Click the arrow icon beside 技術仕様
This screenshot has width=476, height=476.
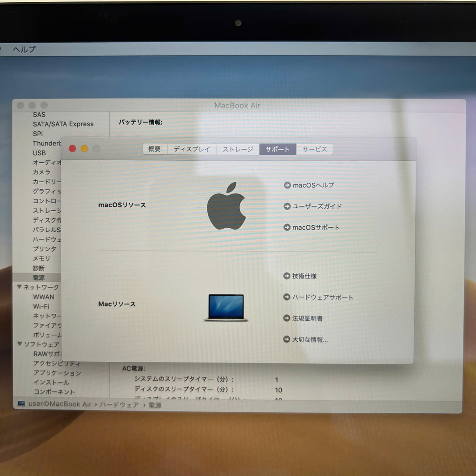pyautogui.click(x=286, y=276)
